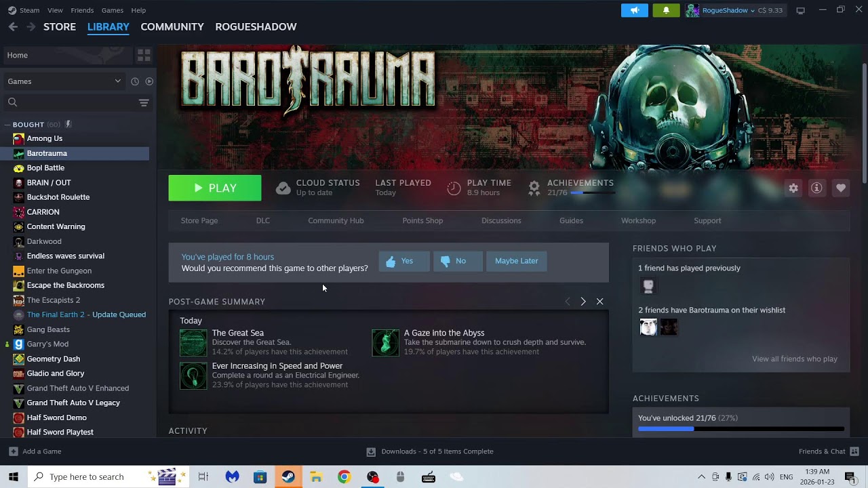
Task: Open Barotrauma game info icon
Action: [816, 188]
